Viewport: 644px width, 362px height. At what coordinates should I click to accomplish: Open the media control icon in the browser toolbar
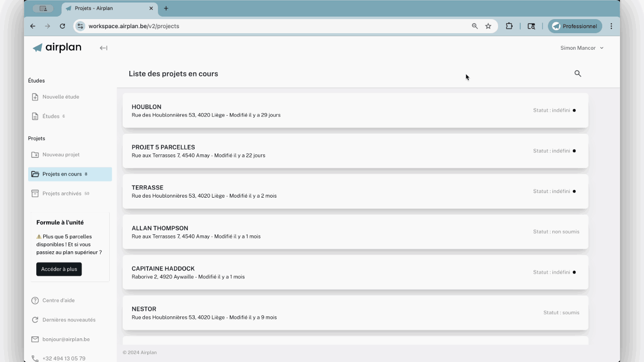click(x=531, y=26)
